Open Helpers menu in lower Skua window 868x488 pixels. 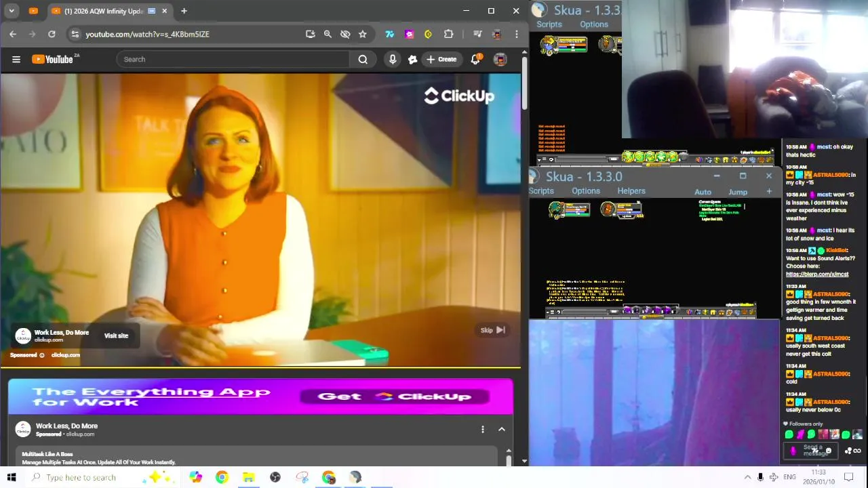tap(631, 191)
